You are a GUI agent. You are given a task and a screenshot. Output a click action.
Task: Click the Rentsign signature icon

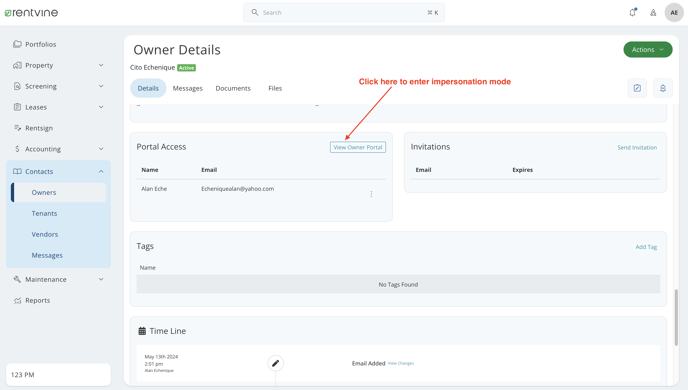coord(17,128)
